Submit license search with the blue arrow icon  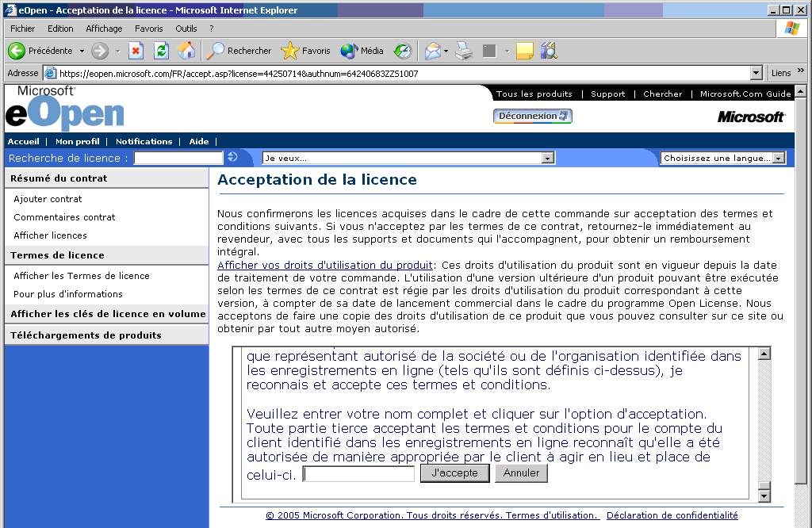click(x=232, y=157)
